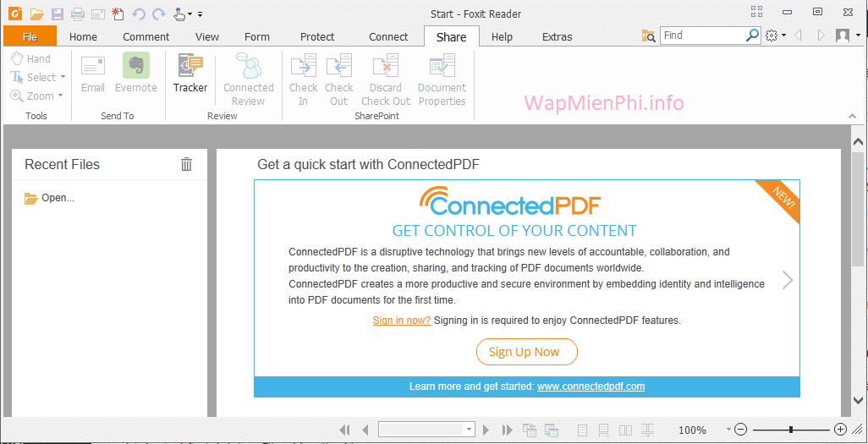The image size is (868, 444).
Task: Click the 'Sign in now?' link
Action: click(402, 320)
